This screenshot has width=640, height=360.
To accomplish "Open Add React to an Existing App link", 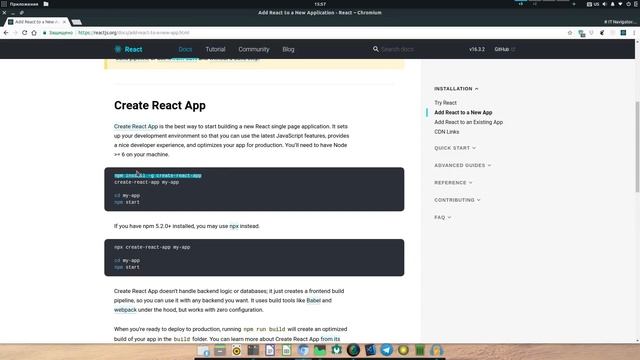I will pyautogui.click(x=468, y=122).
